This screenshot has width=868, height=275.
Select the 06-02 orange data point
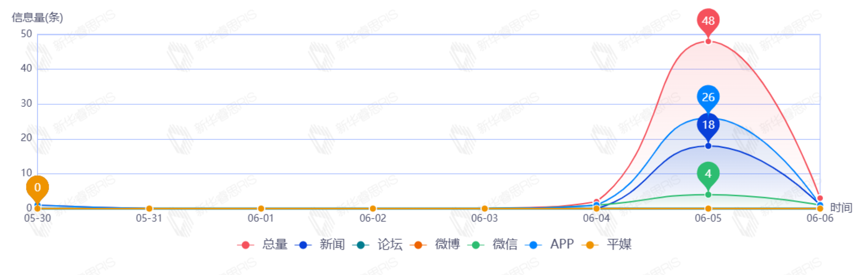pos(373,209)
